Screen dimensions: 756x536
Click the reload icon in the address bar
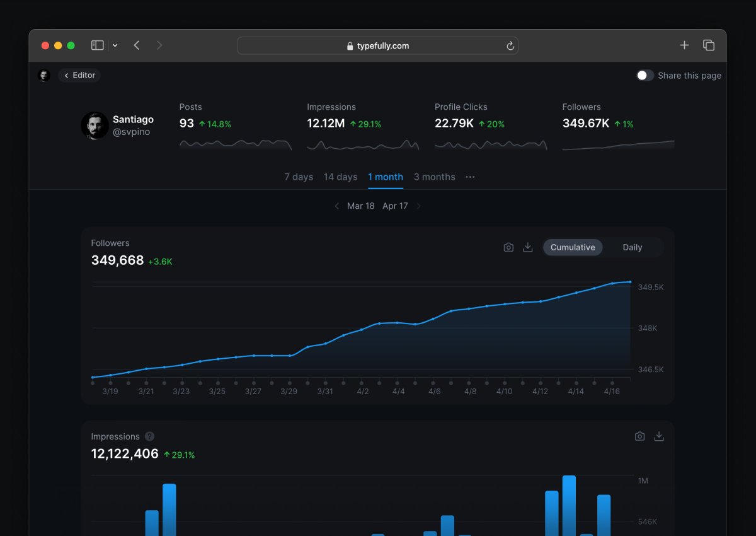[x=510, y=45]
